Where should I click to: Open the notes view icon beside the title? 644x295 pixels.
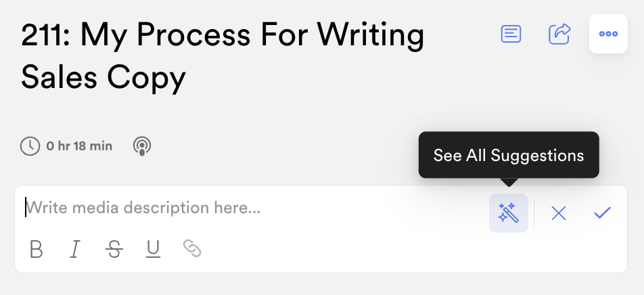tap(511, 34)
